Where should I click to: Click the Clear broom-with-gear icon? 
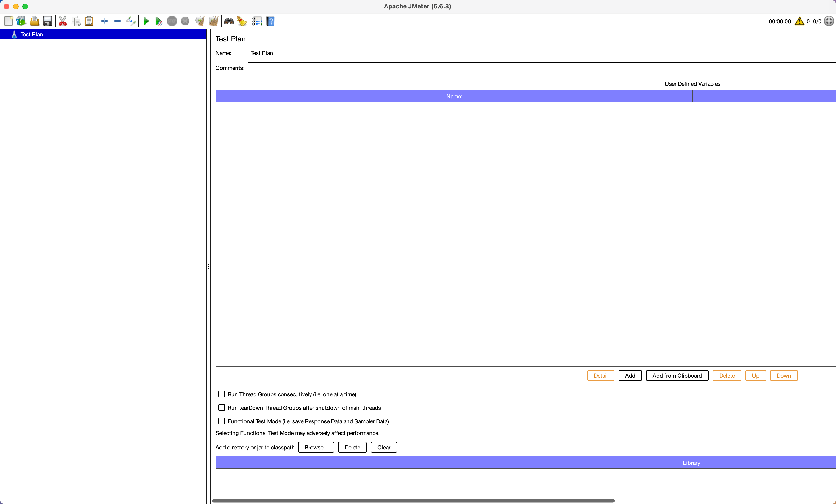pos(200,21)
